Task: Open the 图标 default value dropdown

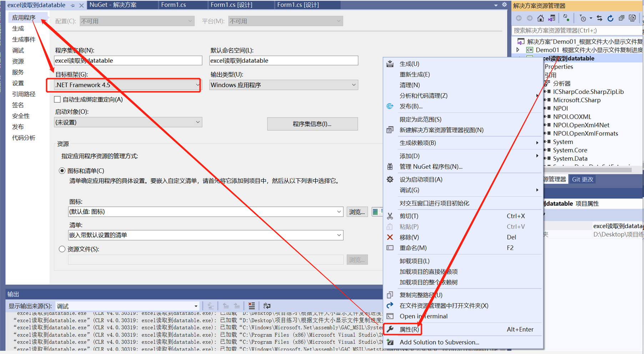Action: pos(206,212)
